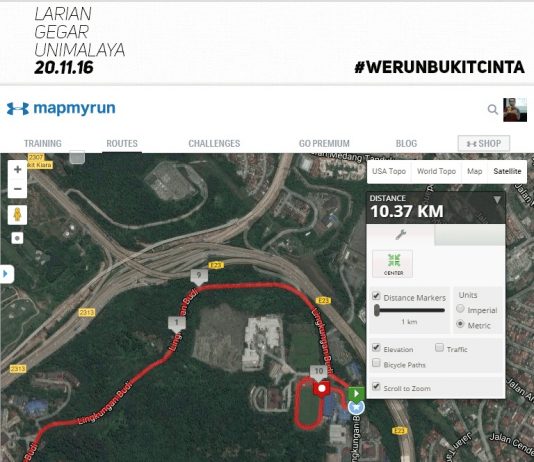Image resolution: width=534 pixels, height=462 pixels.
Task: Click the green route start marker
Action: click(356, 394)
